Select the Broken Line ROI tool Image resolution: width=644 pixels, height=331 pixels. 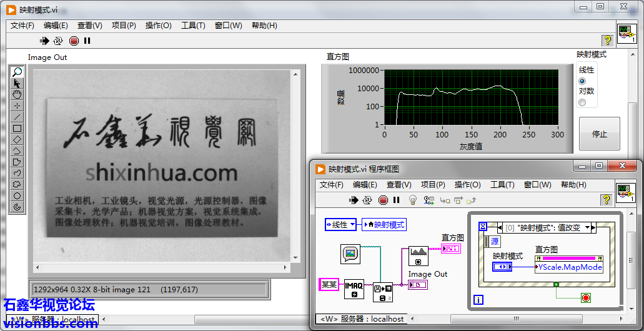click(x=17, y=151)
